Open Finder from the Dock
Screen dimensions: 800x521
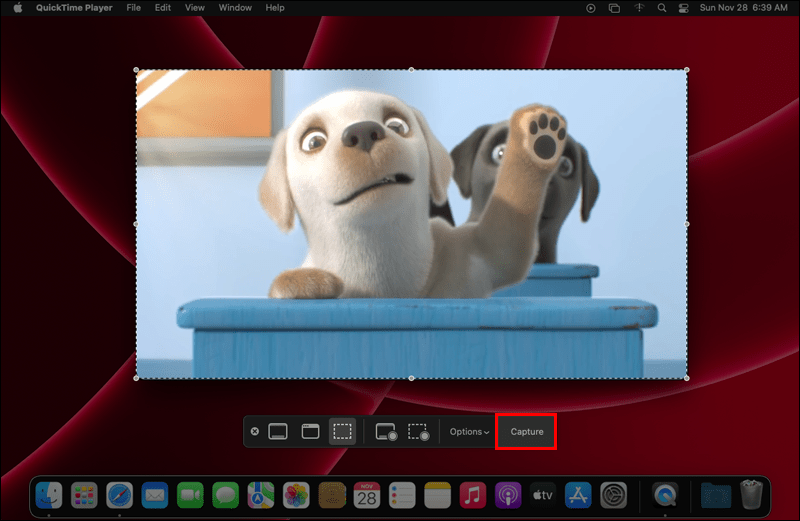point(49,495)
